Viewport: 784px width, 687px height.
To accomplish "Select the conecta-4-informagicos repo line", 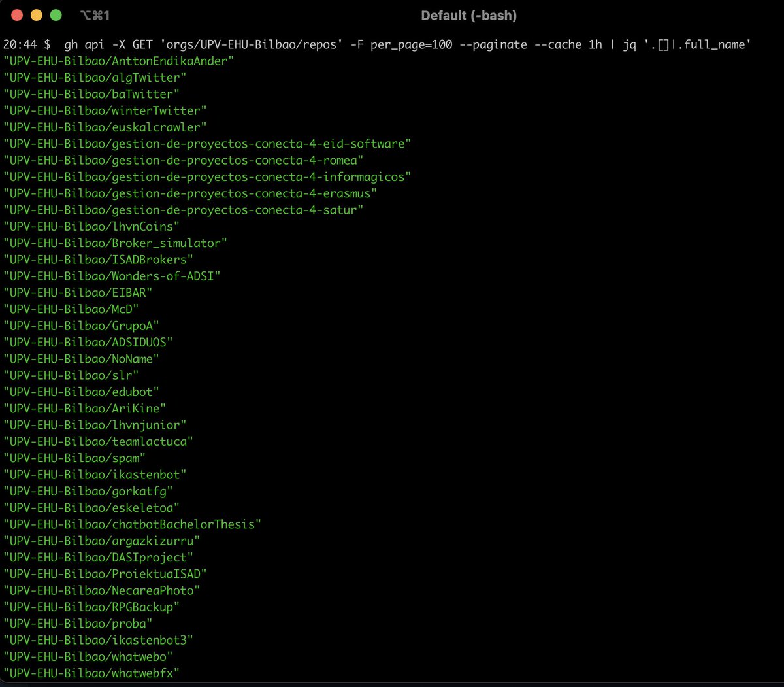I will tap(207, 176).
